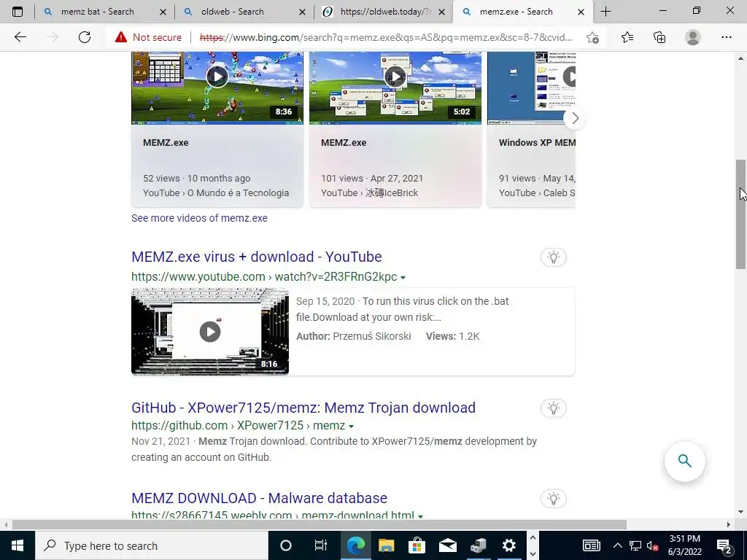Screen dimensions: 747x560
Task: Show next videos in carousel
Action: click(x=575, y=118)
